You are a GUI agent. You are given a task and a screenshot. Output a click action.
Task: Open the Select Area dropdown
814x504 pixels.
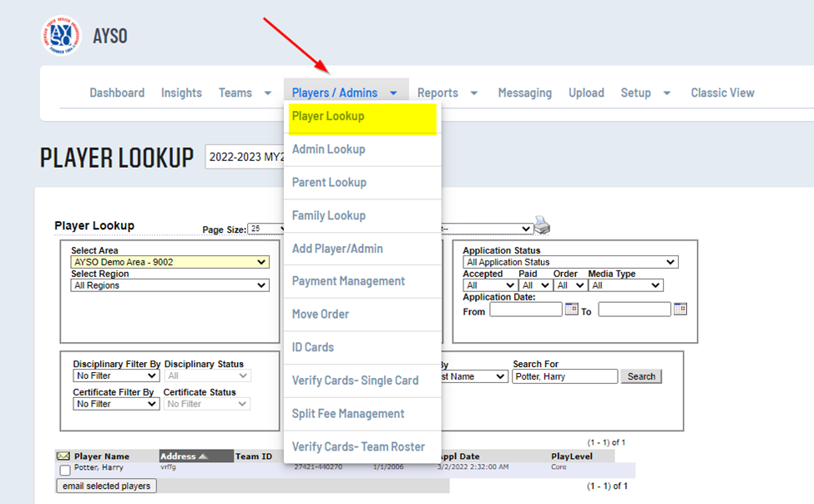point(169,262)
